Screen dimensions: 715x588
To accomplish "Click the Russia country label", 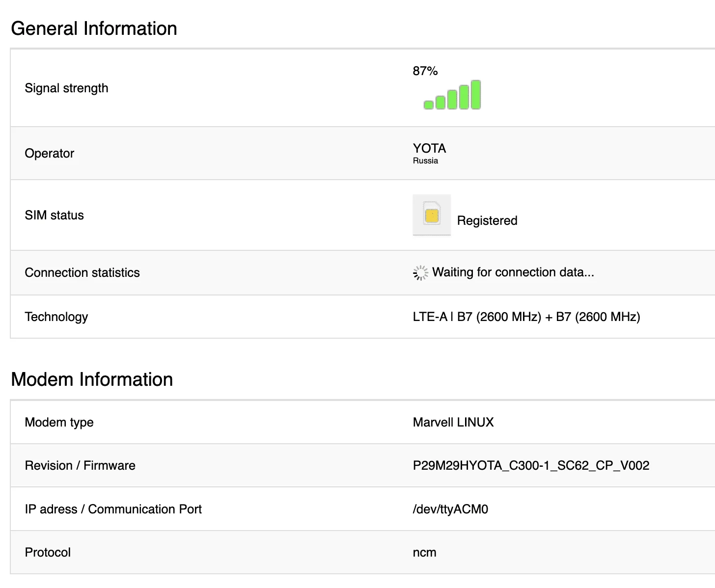I will coord(425,161).
